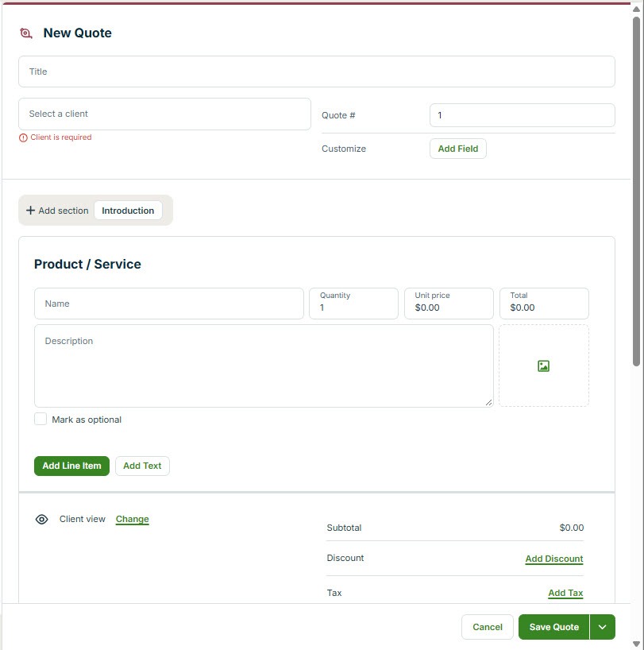Open the Change client view link
The height and width of the screenshot is (650, 644).
point(132,519)
